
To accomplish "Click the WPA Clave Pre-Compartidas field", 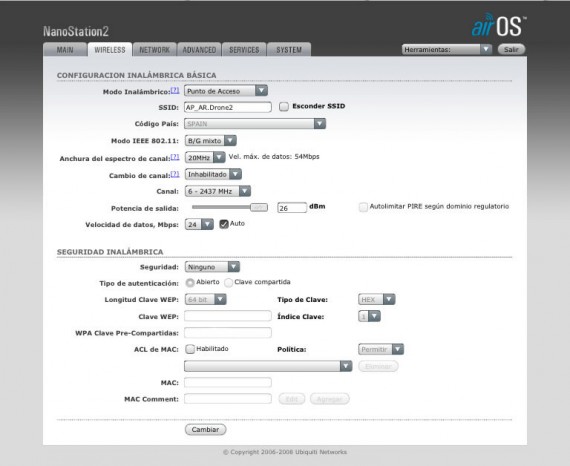I will pyautogui.click(x=228, y=333).
